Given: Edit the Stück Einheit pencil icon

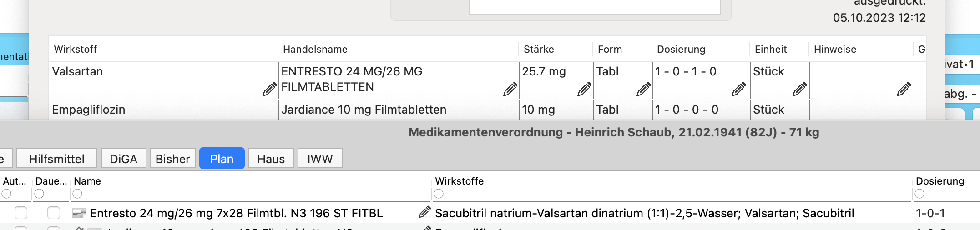Looking at the screenshot, I should point(799,89).
